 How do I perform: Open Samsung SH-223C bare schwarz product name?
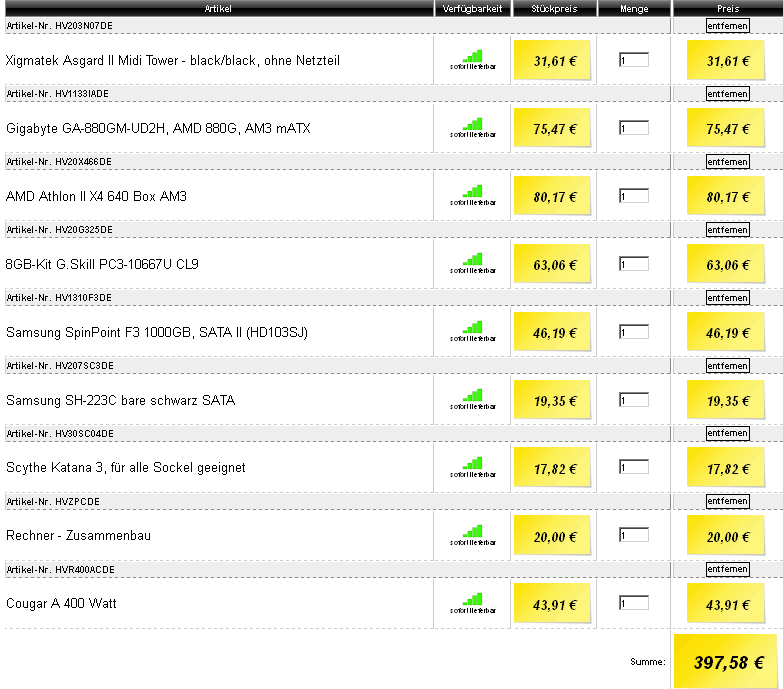120,400
